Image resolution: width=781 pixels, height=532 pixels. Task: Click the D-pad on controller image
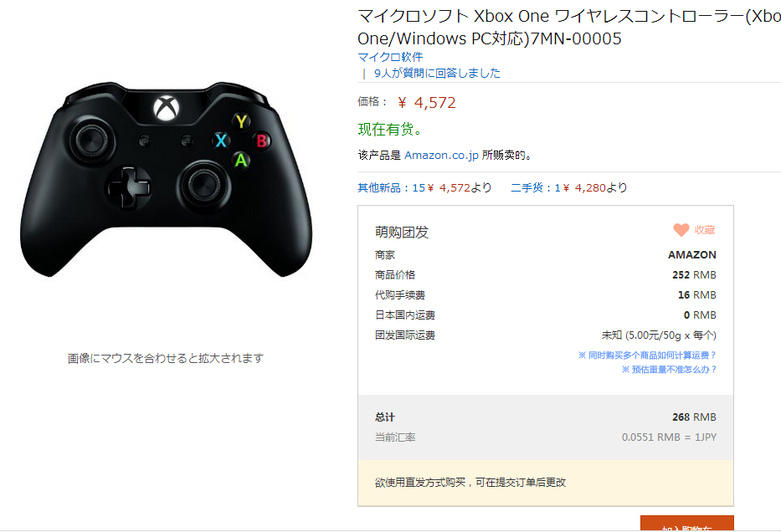coord(129,187)
